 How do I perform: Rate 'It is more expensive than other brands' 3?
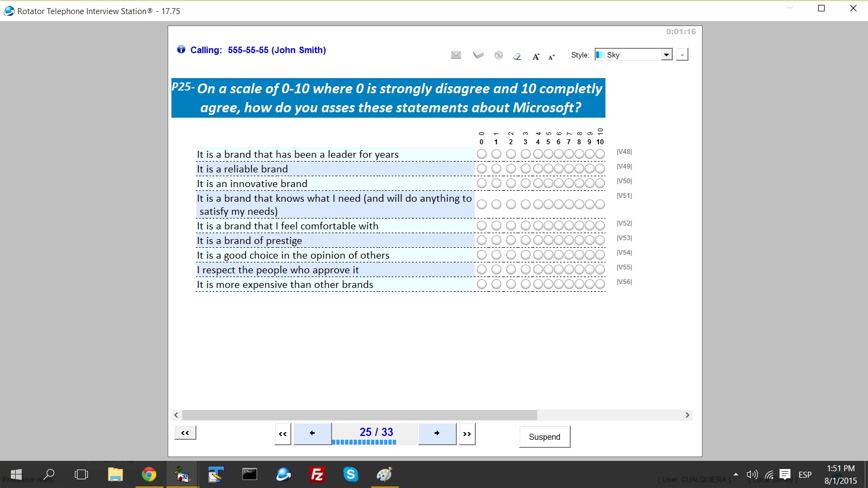(525, 284)
